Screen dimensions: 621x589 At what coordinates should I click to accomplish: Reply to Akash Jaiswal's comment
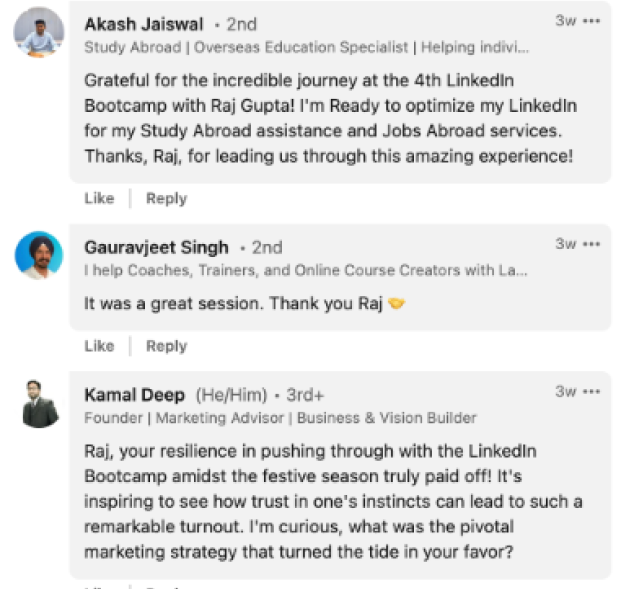[x=166, y=198]
